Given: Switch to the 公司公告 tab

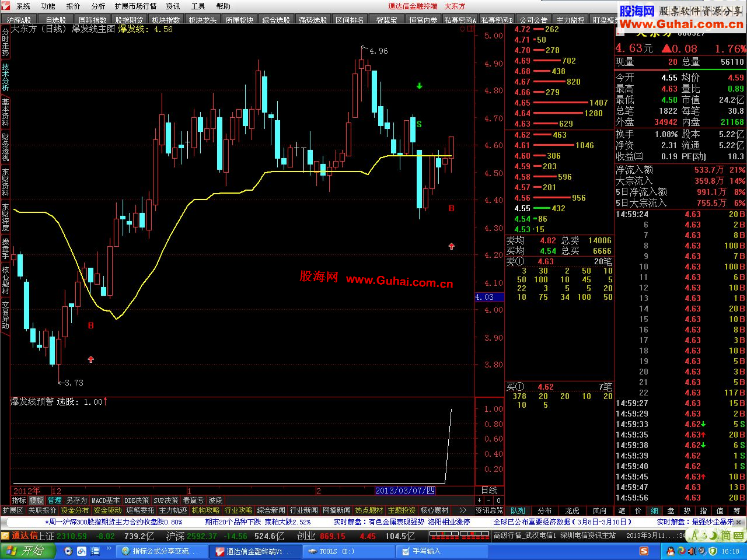Looking at the screenshot, I should (x=533, y=20).
